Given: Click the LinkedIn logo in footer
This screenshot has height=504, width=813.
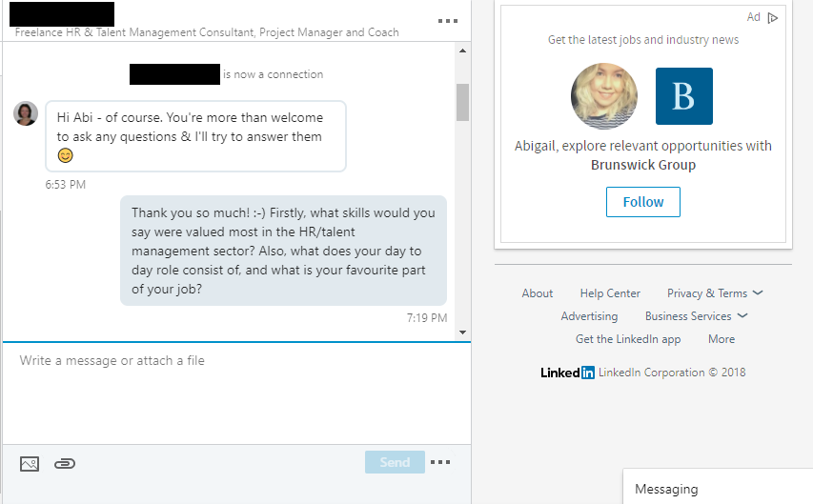Looking at the screenshot, I should 567,373.
